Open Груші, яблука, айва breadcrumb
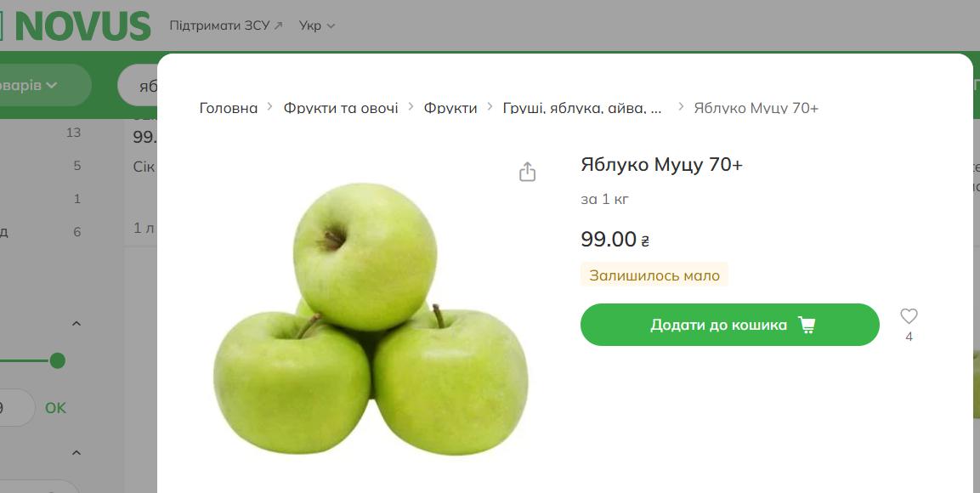Image resolution: width=980 pixels, height=493 pixels. click(x=582, y=108)
